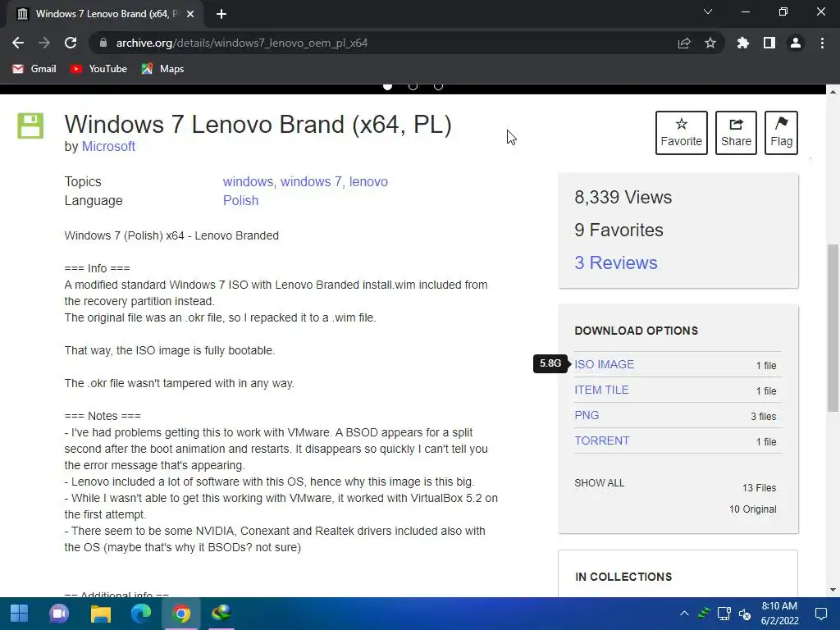This screenshot has width=840, height=630.
Task: Click the '9 Favorites' text
Action: [x=619, y=230]
